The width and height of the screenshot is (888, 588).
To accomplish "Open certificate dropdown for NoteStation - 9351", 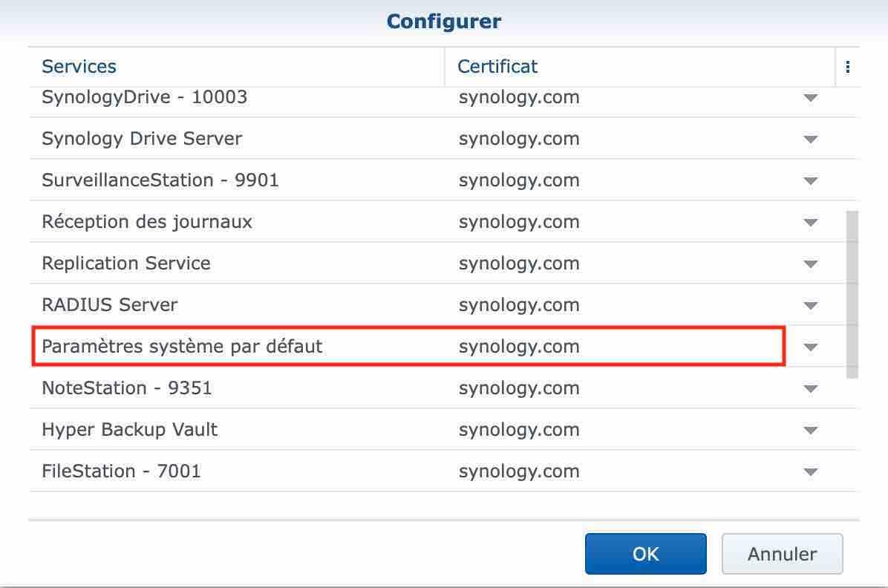I will click(x=811, y=389).
